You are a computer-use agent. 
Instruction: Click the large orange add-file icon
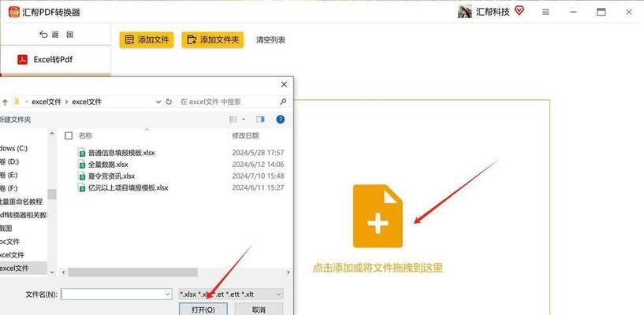point(378,216)
